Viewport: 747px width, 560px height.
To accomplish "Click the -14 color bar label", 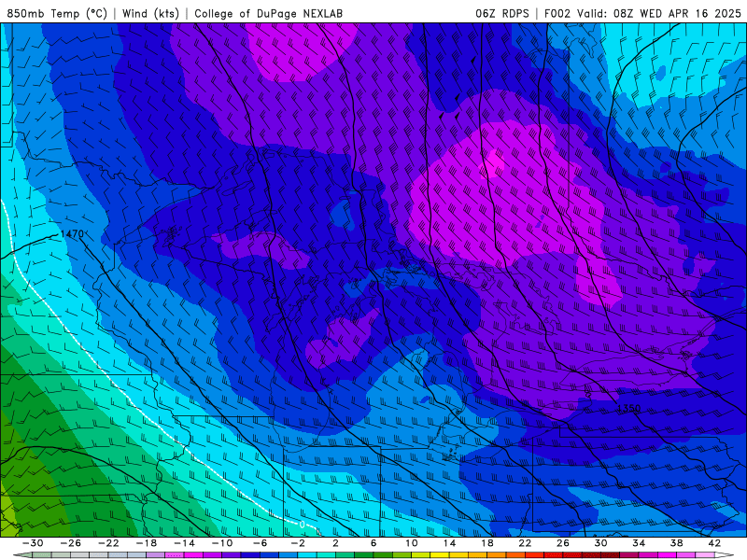I will tap(184, 543).
